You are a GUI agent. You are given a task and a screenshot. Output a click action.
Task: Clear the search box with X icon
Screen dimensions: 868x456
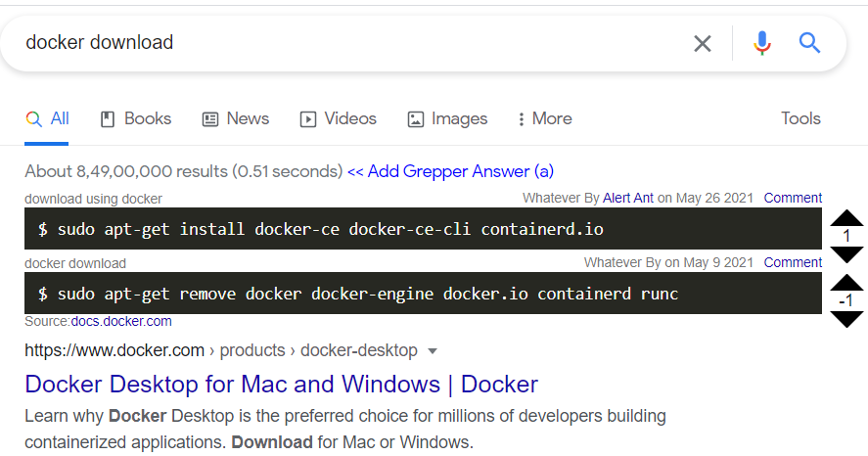click(703, 43)
